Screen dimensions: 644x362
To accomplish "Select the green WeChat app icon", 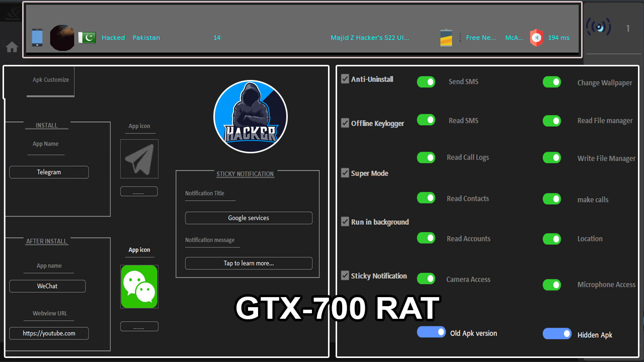I will (139, 287).
